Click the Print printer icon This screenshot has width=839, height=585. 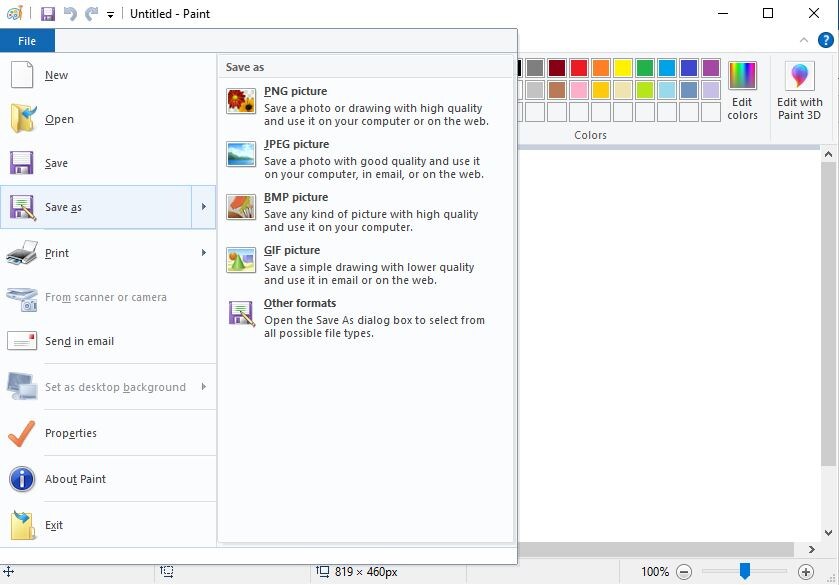point(22,253)
